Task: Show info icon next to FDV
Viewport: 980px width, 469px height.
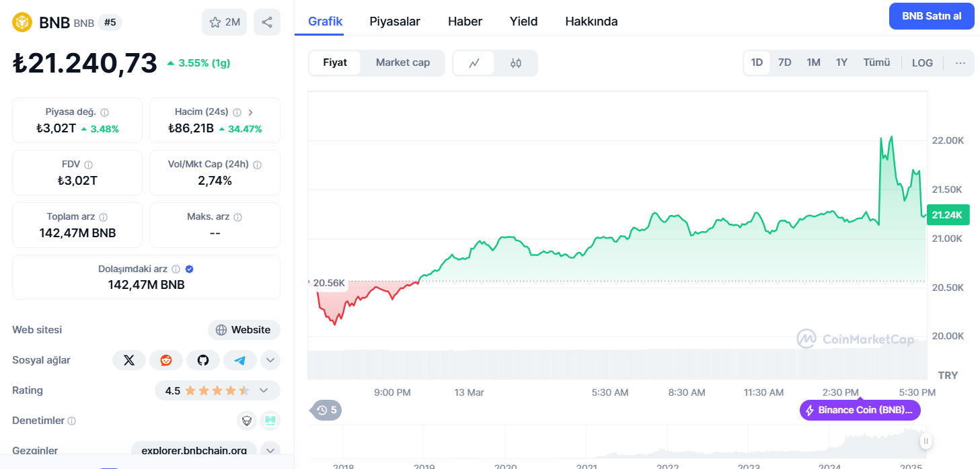Action: 89,165
